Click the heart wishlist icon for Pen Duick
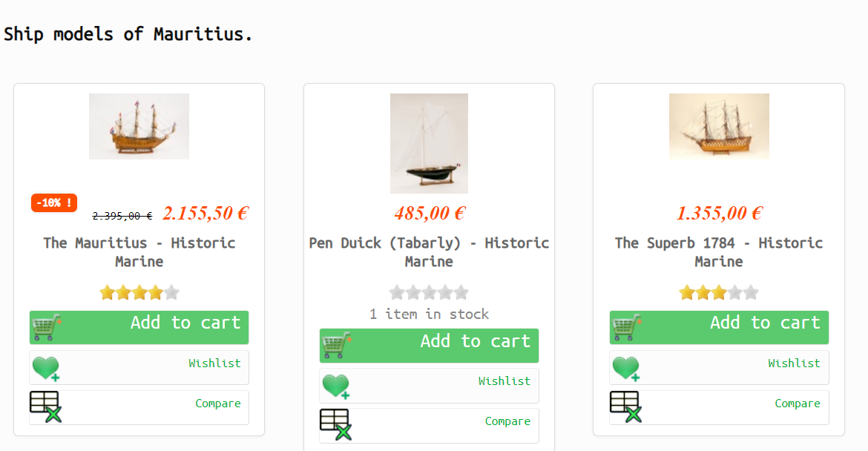This screenshot has width=868, height=451. 335,386
